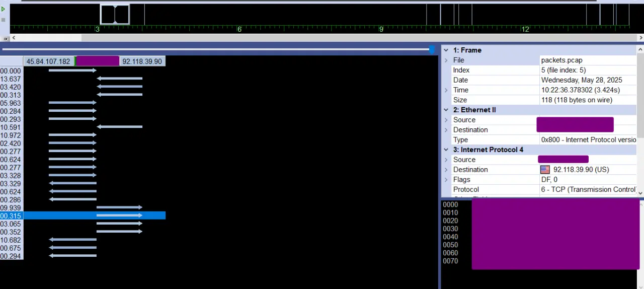Collapse the 2: Ethernet II section
This screenshot has width=644, height=289.
446,110
